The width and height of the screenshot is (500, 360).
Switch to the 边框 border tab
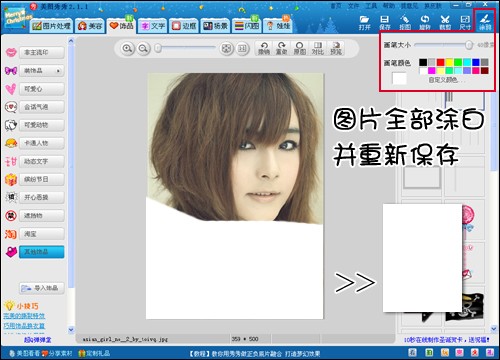(184, 26)
